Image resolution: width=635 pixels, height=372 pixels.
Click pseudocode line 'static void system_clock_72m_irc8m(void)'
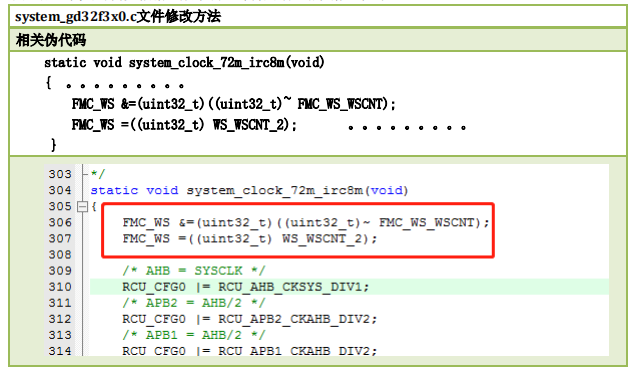[184, 63]
